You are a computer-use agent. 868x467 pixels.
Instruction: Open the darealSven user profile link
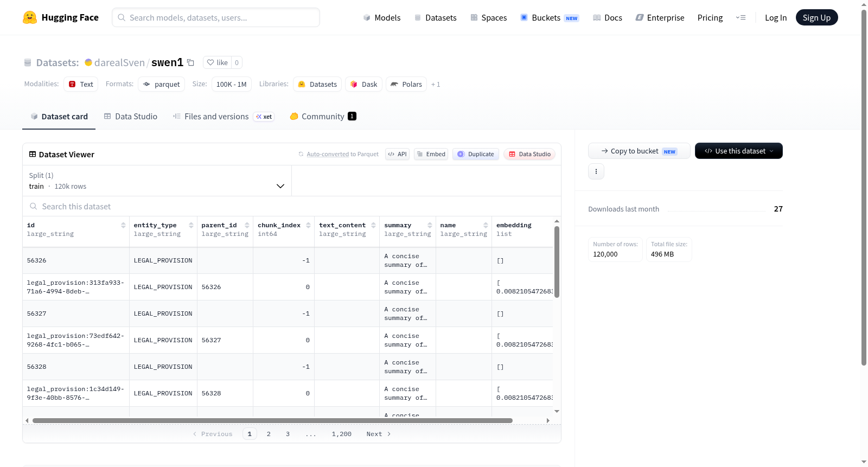(x=119, y=62)
